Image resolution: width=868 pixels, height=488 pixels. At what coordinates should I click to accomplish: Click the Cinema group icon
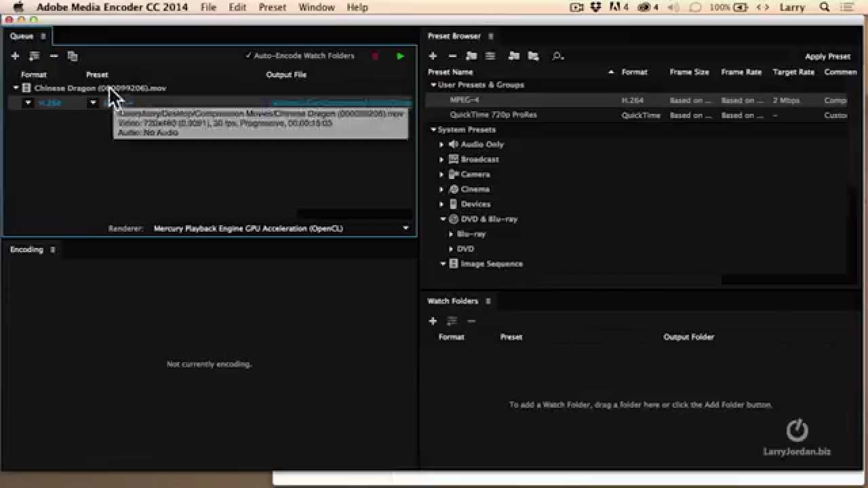click(x=453, y=189)
